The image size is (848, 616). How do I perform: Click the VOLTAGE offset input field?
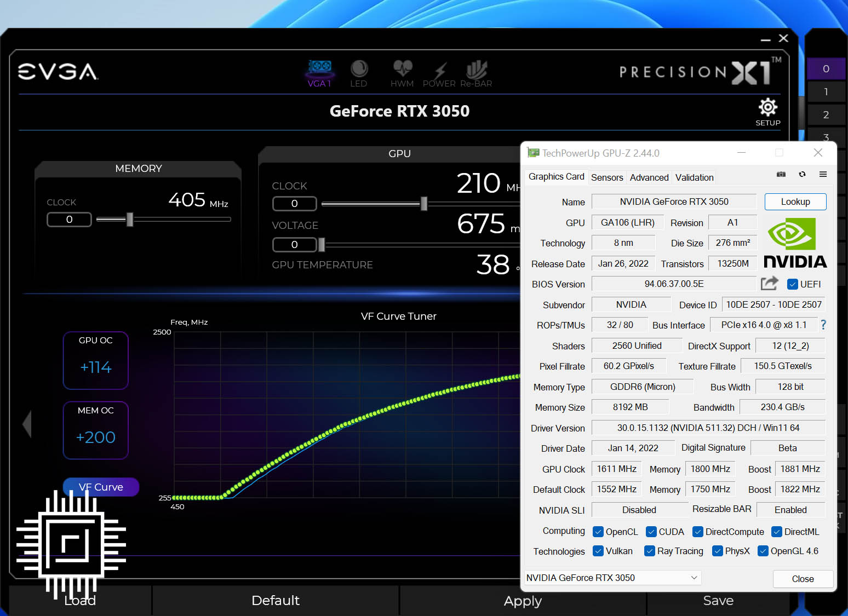point(295,244)
